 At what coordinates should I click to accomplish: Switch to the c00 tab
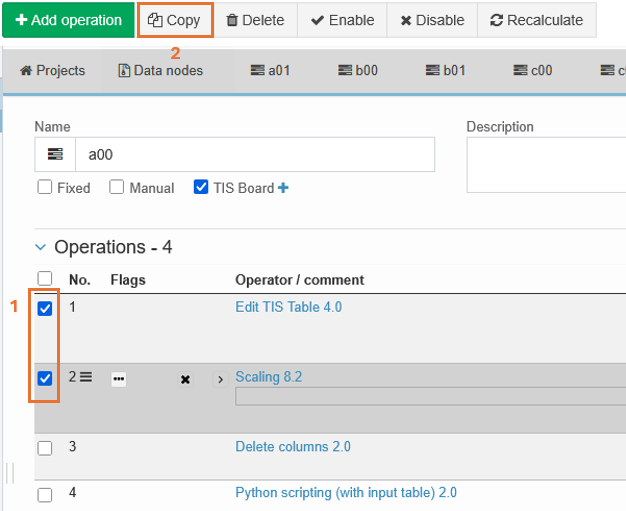click(x=533, y=71)
